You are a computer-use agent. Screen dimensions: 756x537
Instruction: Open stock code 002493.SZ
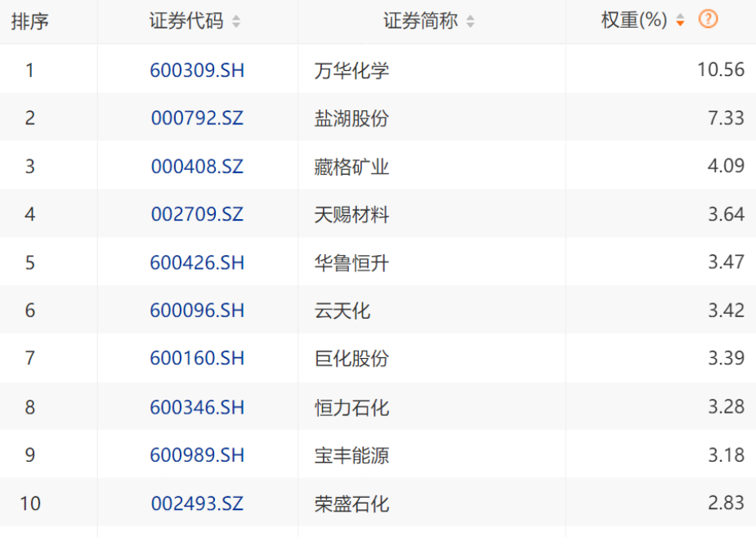(x=197, y=503)
